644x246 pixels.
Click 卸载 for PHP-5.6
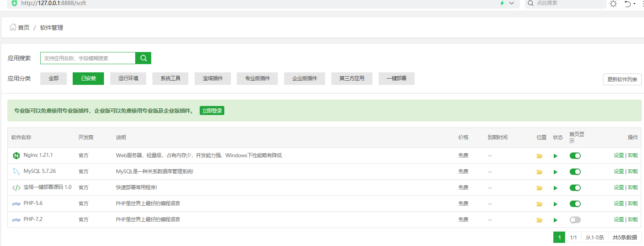pyautogui.click(x=633, y=204)
